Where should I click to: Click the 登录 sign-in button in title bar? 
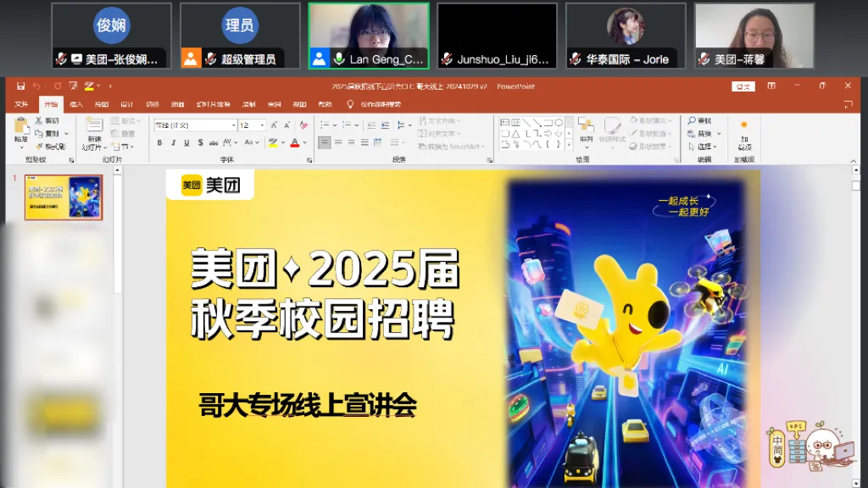[x=743, y=86]
